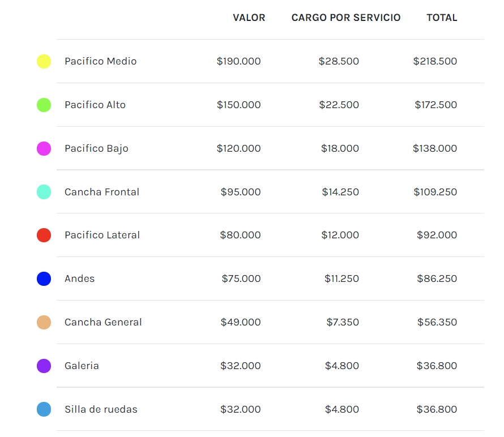Select the dark blue Andes color dot

point(44,279)
